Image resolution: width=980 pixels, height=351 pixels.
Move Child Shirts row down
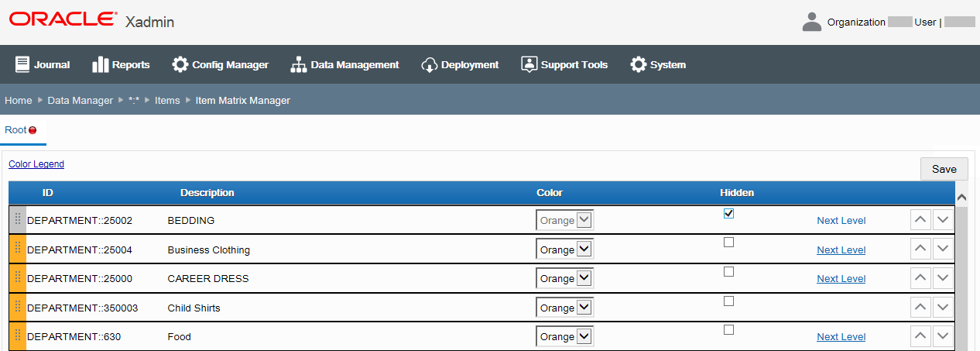click(x=943, y=308)
